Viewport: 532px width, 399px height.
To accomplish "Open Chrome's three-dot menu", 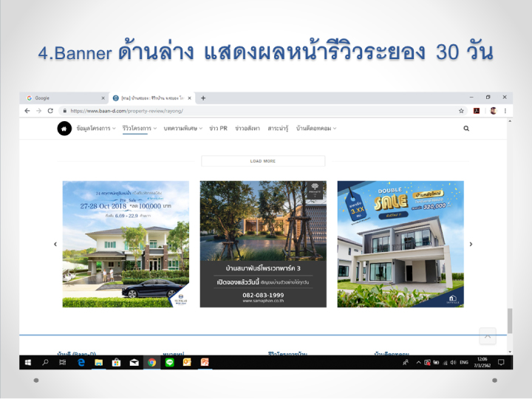I will 505,111.
